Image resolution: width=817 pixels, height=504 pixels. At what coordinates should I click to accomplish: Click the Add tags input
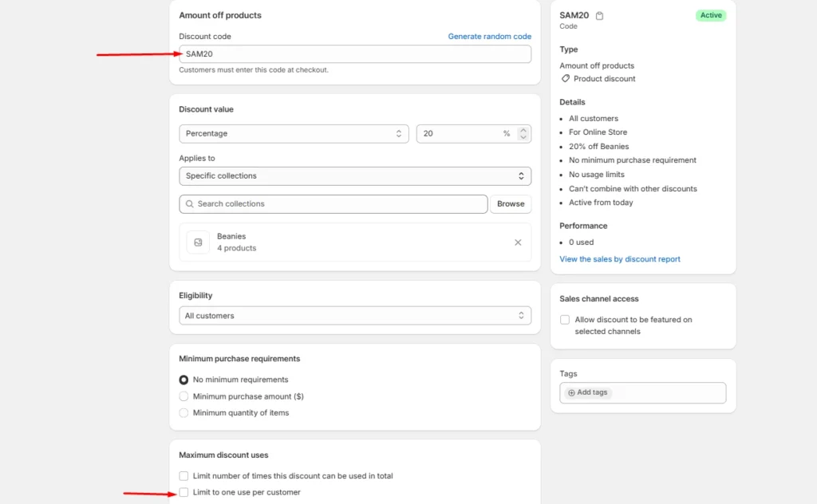(642, 392)
